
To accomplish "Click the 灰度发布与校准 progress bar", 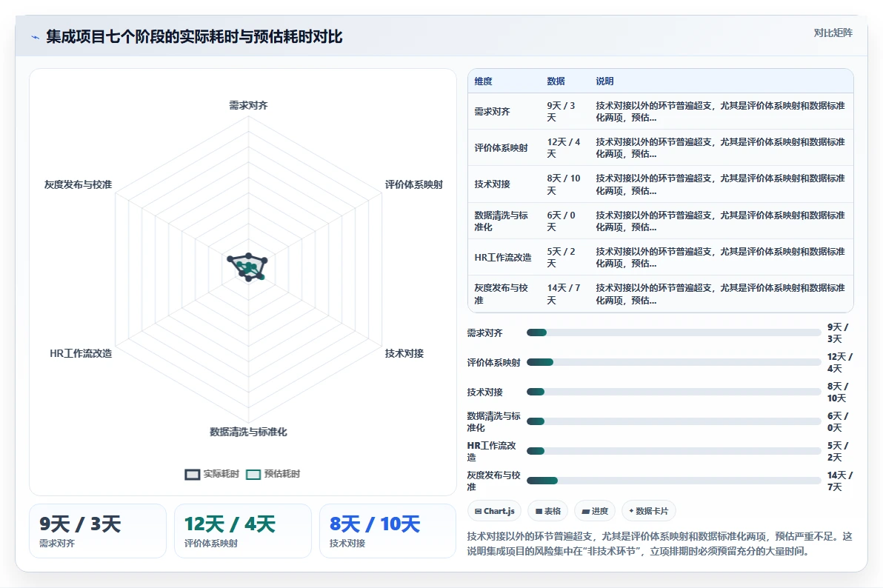I will (x=673, y=481).
